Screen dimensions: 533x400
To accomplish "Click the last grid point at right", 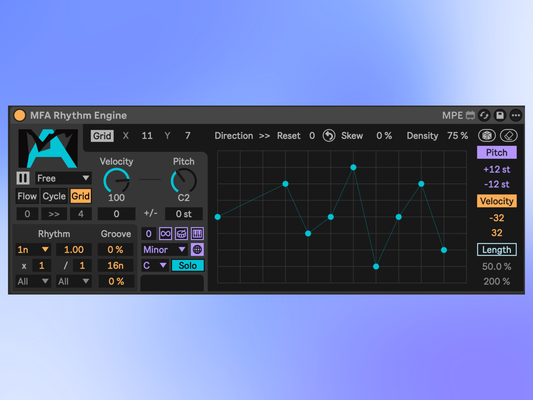I will [444, 250].
